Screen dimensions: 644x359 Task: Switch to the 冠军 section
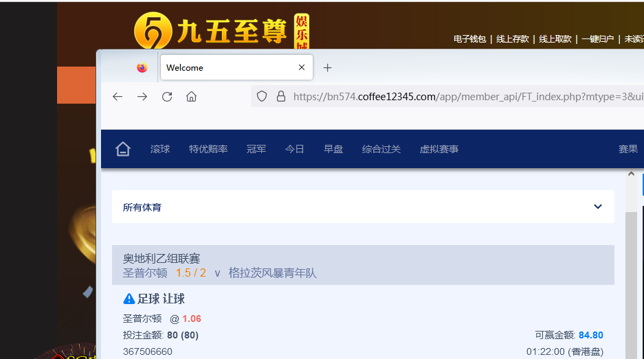point(256,149)
